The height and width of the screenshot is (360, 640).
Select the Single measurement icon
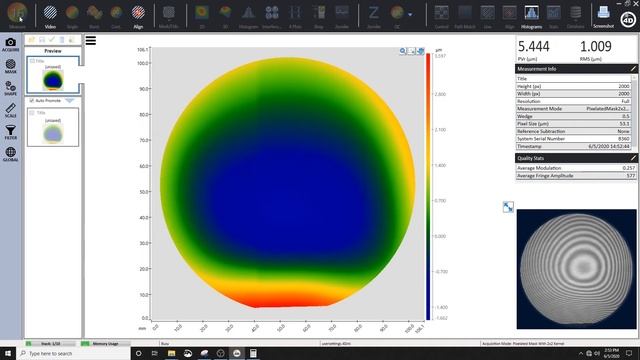pyautogui.click(x=72, y=16)
